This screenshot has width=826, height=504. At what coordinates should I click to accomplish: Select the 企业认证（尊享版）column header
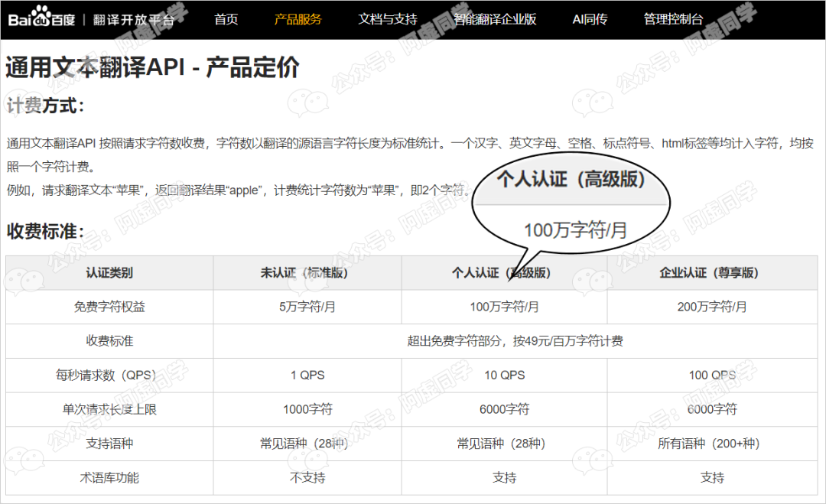[712, 272]
